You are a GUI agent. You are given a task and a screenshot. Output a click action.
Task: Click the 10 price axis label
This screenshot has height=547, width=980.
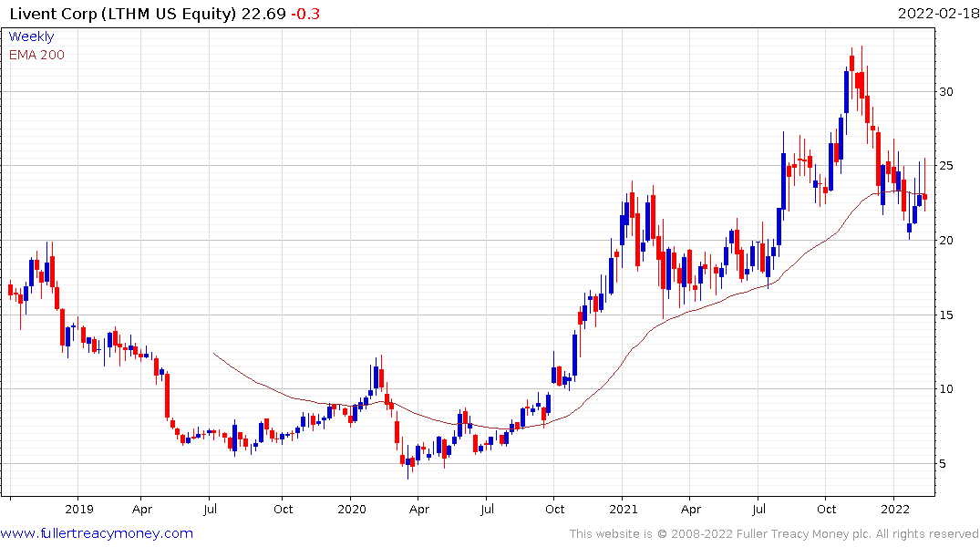[946, 389]
